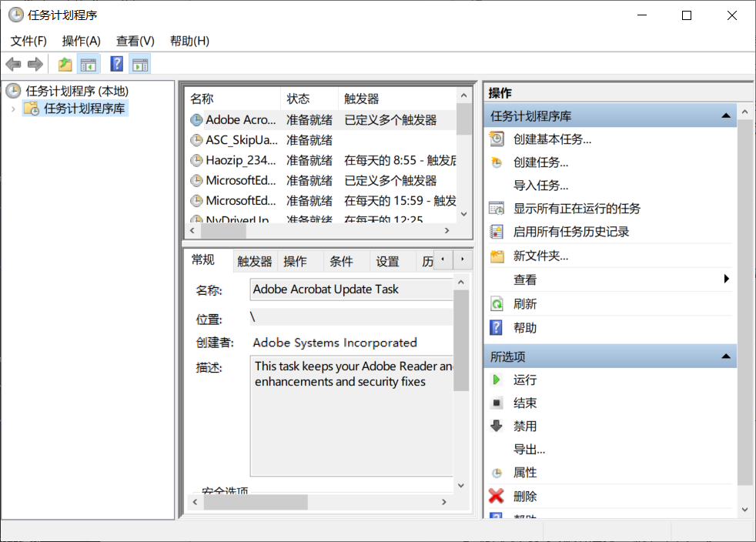Click the 帮助 icon in the action pane
The height and width of the screenshot is (542, 756).
[x=496, y=327]
